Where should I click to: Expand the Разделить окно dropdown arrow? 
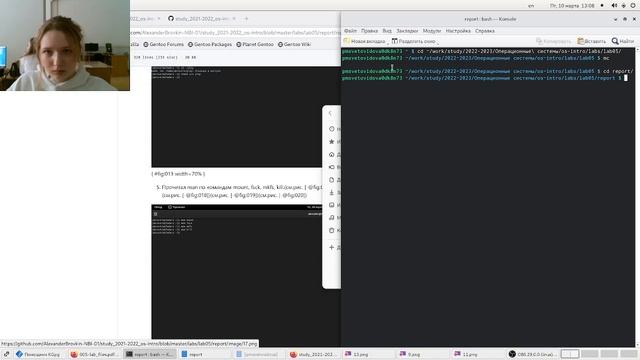(438, 42)
